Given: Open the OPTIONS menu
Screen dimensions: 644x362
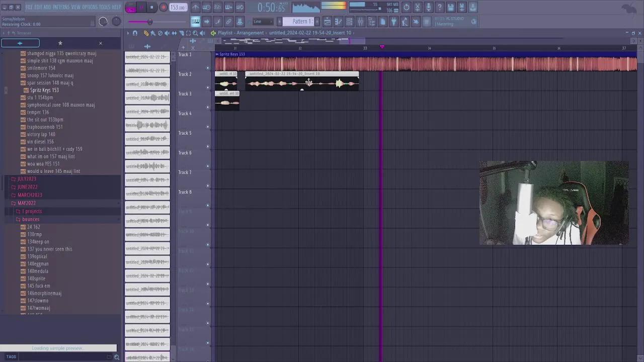Looking at the screenshot, I should coord(89,7).
